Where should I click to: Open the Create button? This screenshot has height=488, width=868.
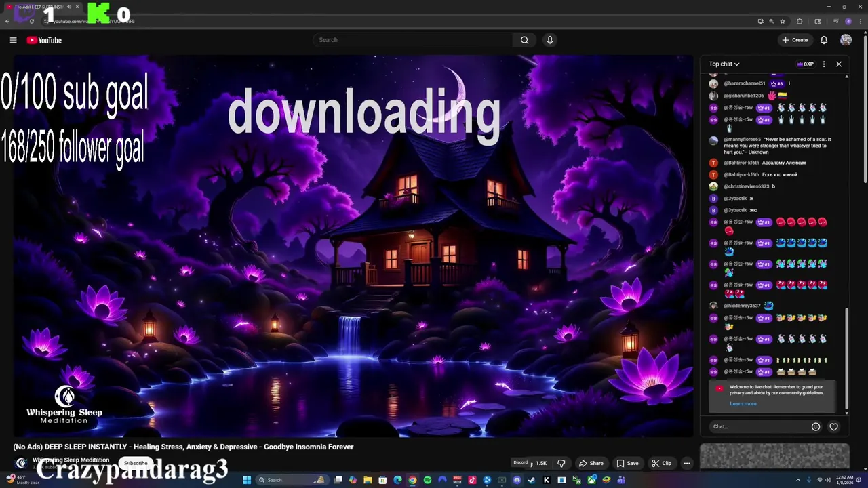(795, 40)
